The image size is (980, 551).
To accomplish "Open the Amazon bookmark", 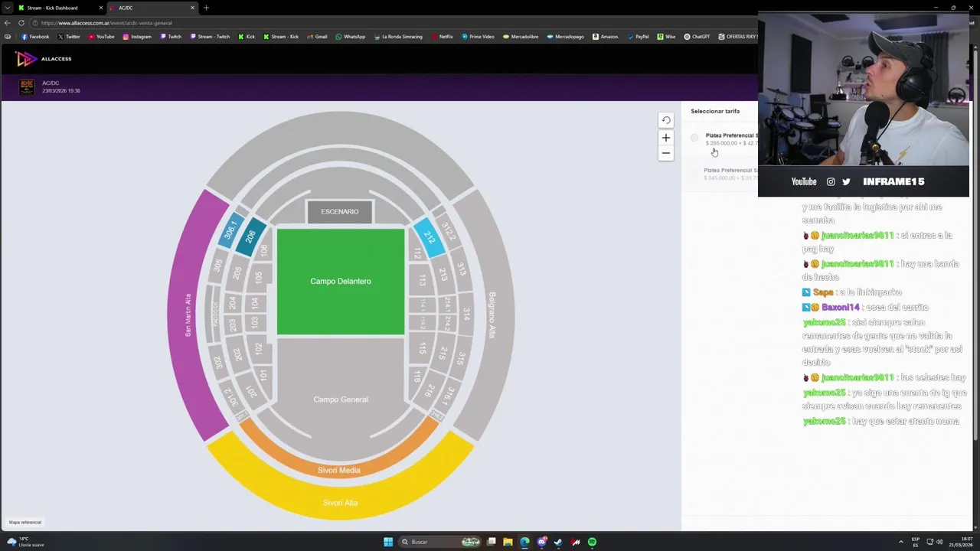I will point(606,37).
